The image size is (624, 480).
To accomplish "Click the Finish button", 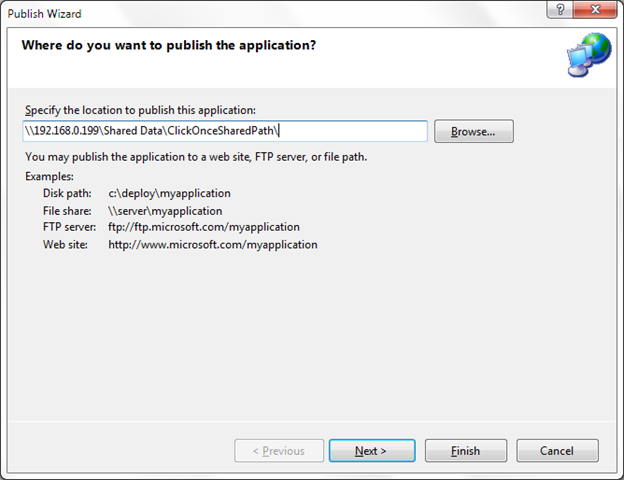I will 465,451.
